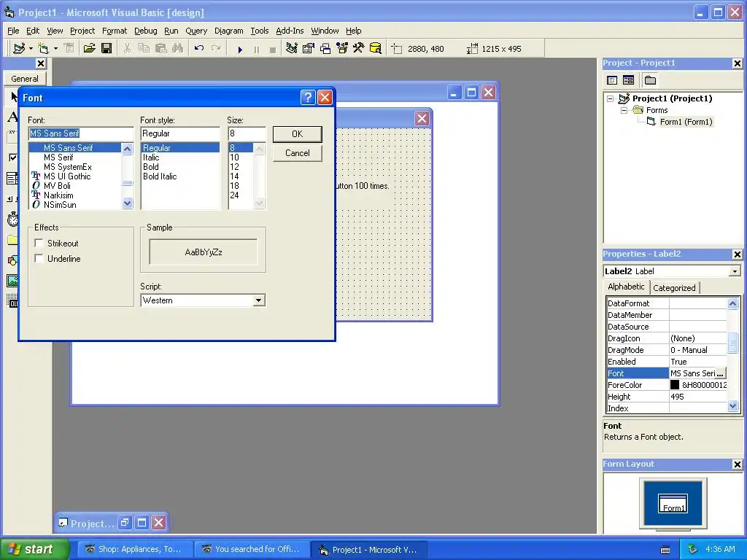Image resolution: width=747 pixels, height=560 pixels.
Task: Open the Add Form dropdown arrow
Action: coord(55,49)
